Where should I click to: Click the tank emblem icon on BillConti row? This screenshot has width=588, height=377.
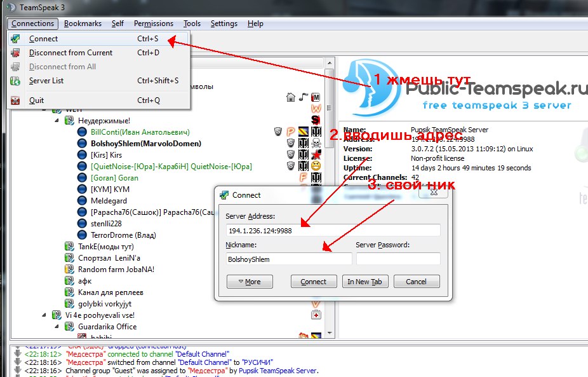[316, 132]
